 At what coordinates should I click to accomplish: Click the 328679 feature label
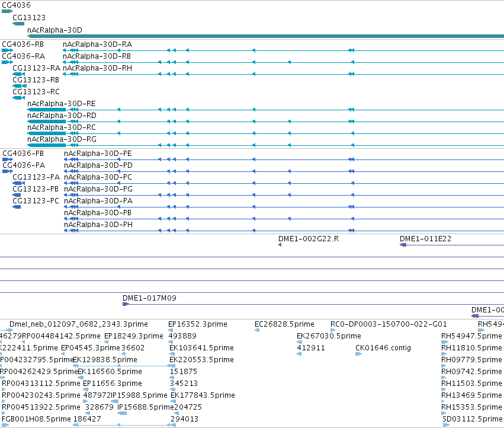click(x=99, y=407)
